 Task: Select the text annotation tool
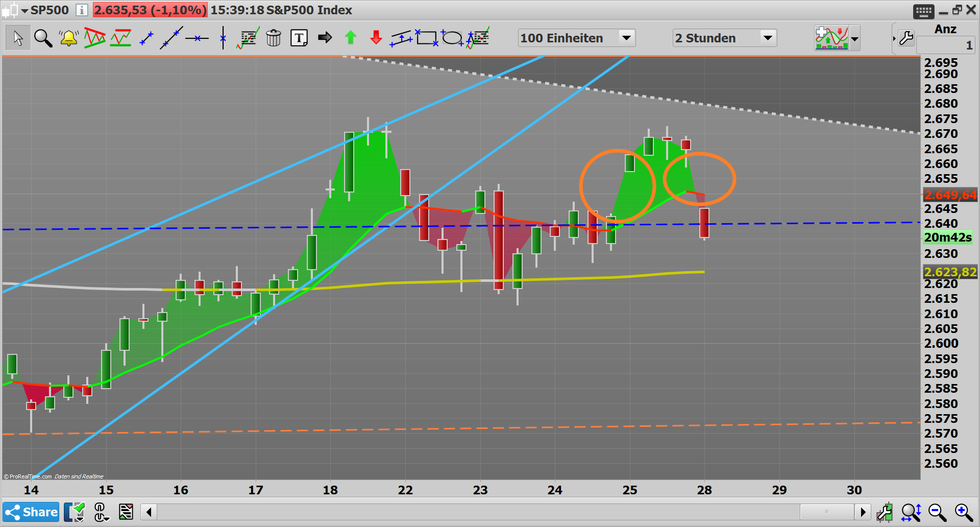(299, 37)
